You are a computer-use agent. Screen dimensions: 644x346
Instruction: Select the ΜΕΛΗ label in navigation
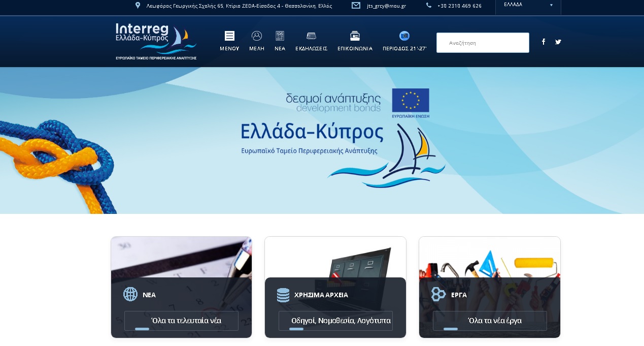point(257,49)
